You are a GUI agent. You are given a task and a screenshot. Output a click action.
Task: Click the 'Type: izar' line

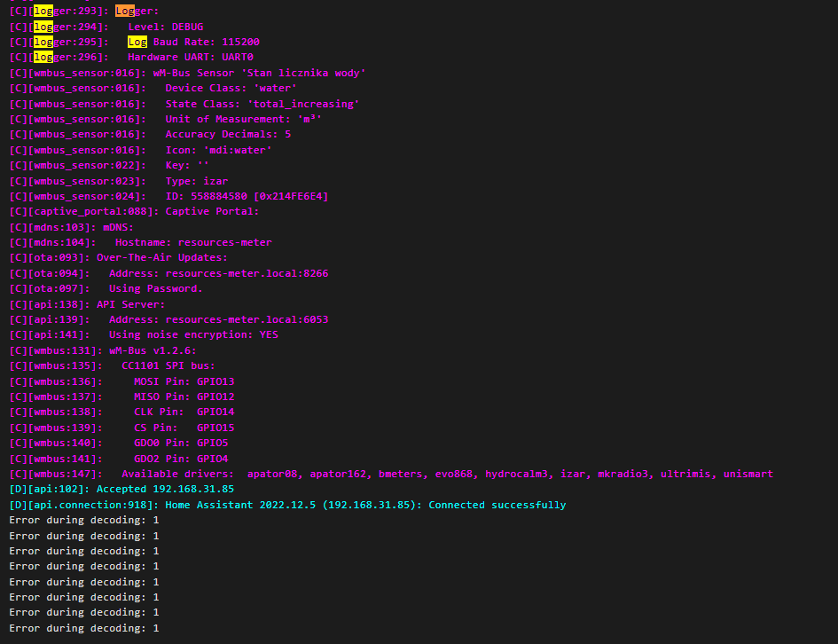point(197,181)
